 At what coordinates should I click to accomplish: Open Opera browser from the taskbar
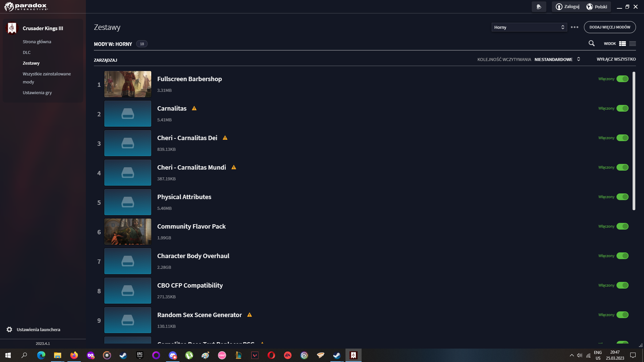(x=271, y=355)
